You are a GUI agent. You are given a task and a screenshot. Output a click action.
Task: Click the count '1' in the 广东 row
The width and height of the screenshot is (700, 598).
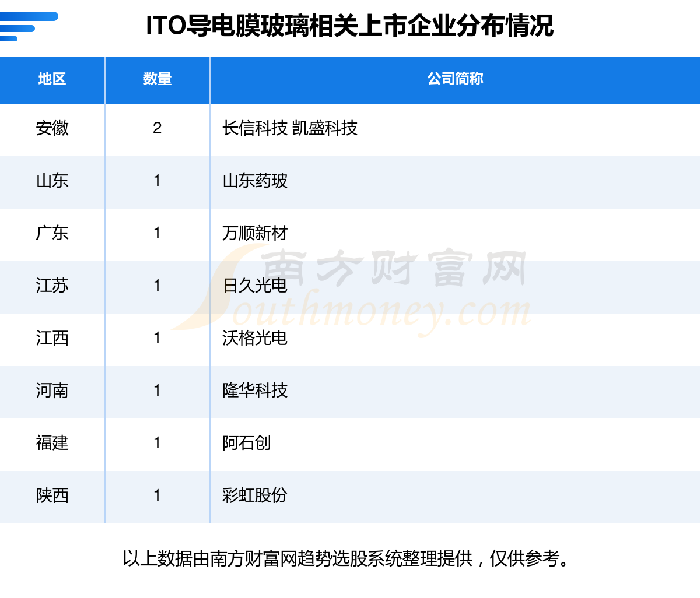(x=157, y=233)
